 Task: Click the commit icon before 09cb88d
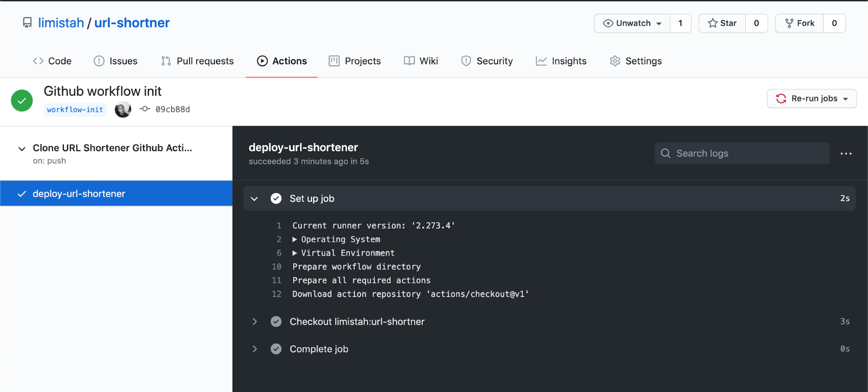(145, 109)
